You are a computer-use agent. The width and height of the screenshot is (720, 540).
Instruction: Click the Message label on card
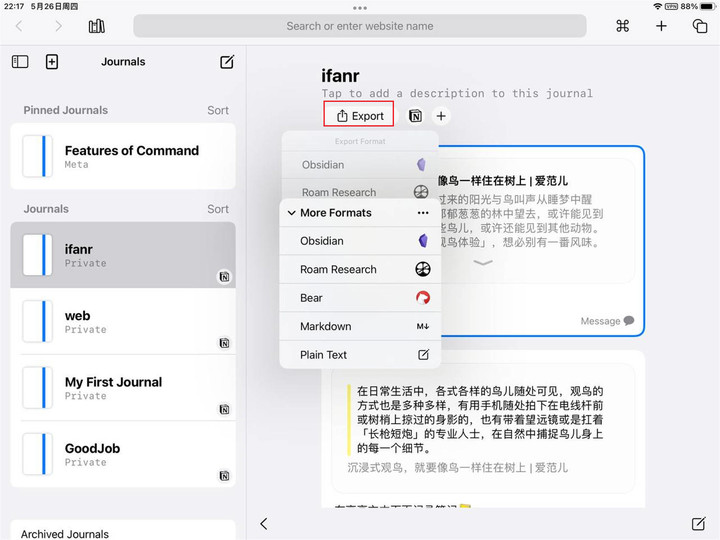(x=600, y=321)
